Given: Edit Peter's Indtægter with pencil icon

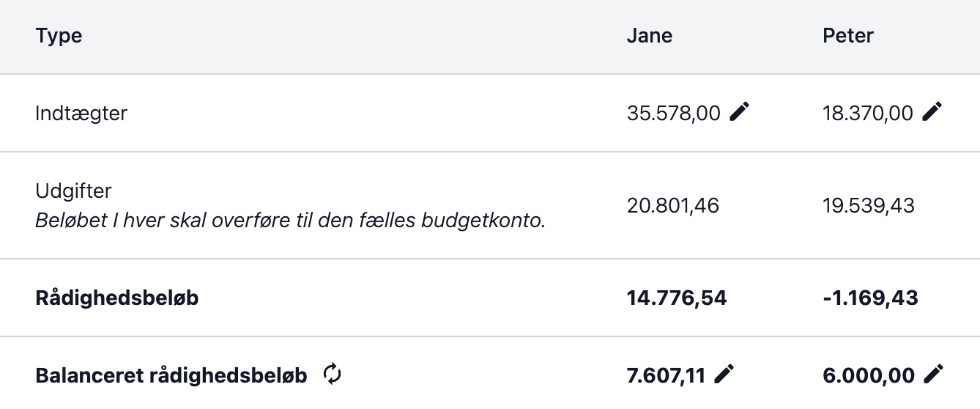Looking at the screenshot, I should pyautogui.click(x=932, y=112).
